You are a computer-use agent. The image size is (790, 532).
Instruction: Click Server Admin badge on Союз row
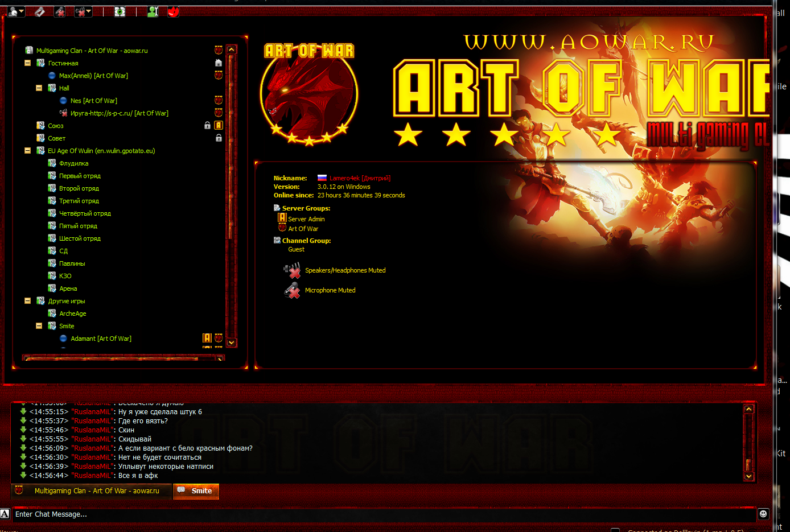[219, 125]
